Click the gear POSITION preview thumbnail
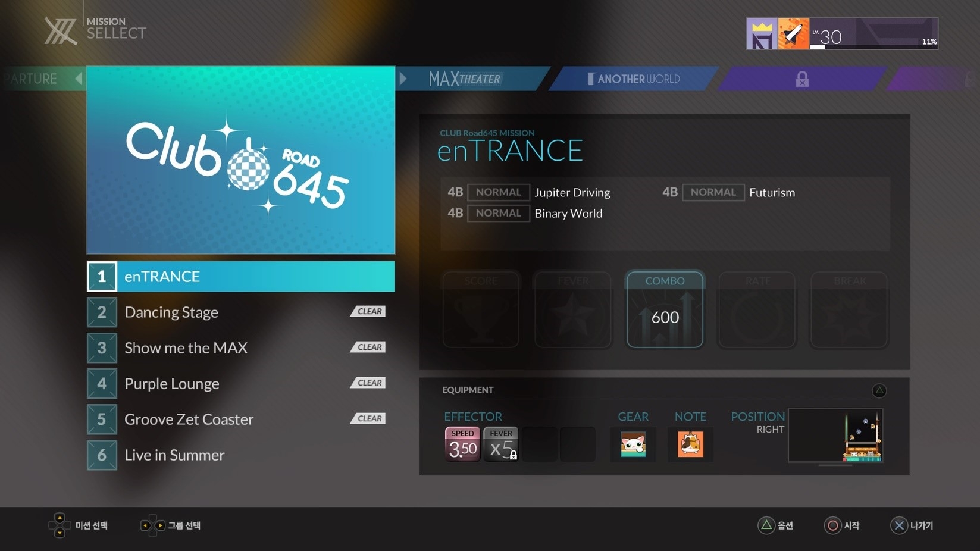 click(x=835, y=436)
